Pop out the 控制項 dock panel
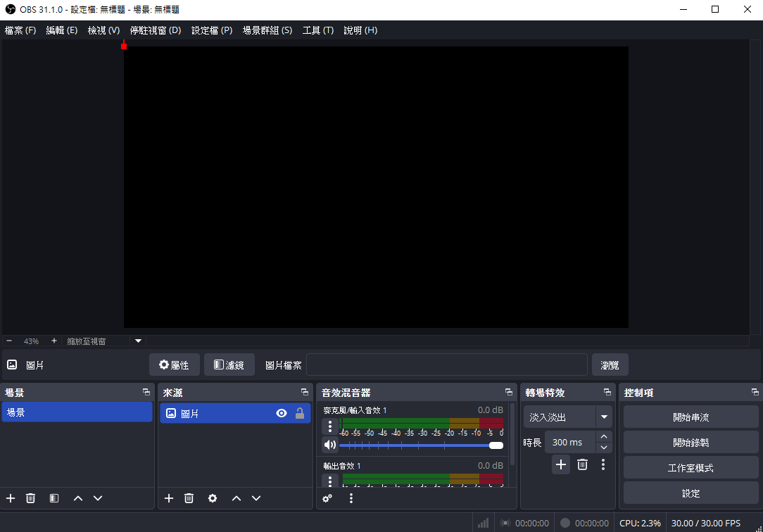 coord(755,392)
